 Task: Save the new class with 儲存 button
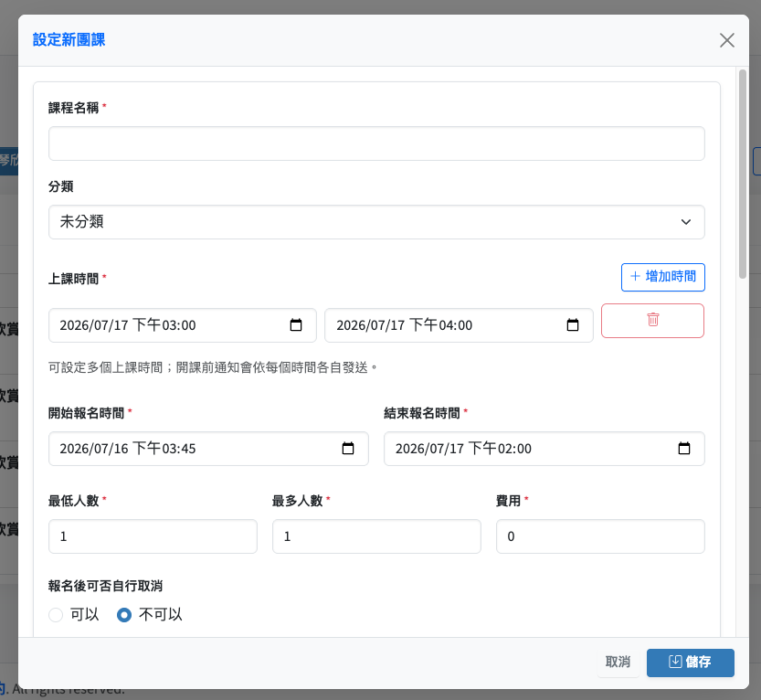(x=690, y=663)
